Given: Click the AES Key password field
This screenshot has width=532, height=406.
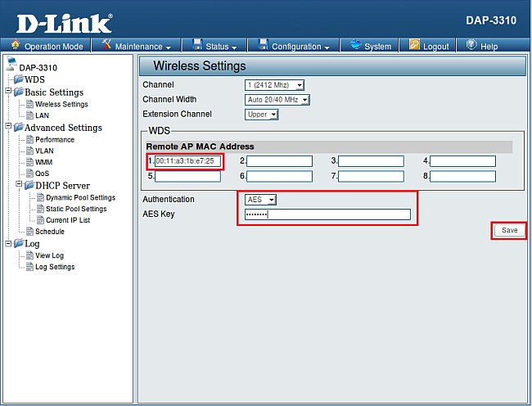Looking at the screenshot, I should point(327,214).
